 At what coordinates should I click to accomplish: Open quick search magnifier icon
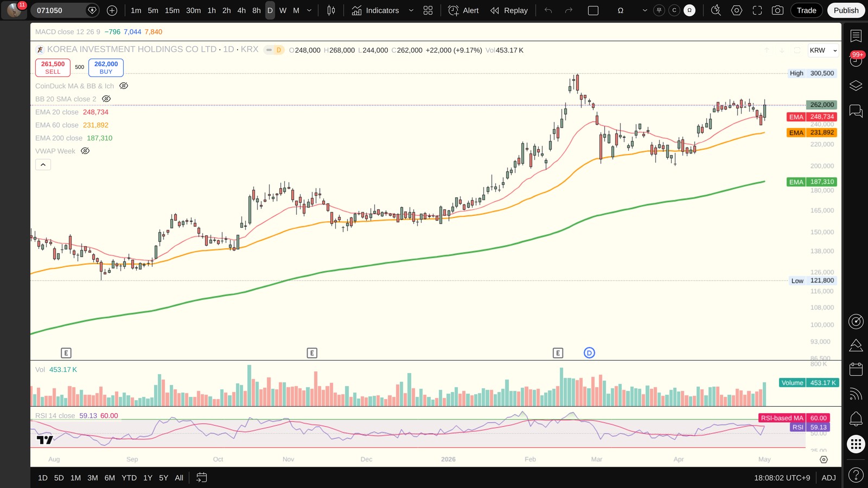pyautogui.click(x=716, y=10)
